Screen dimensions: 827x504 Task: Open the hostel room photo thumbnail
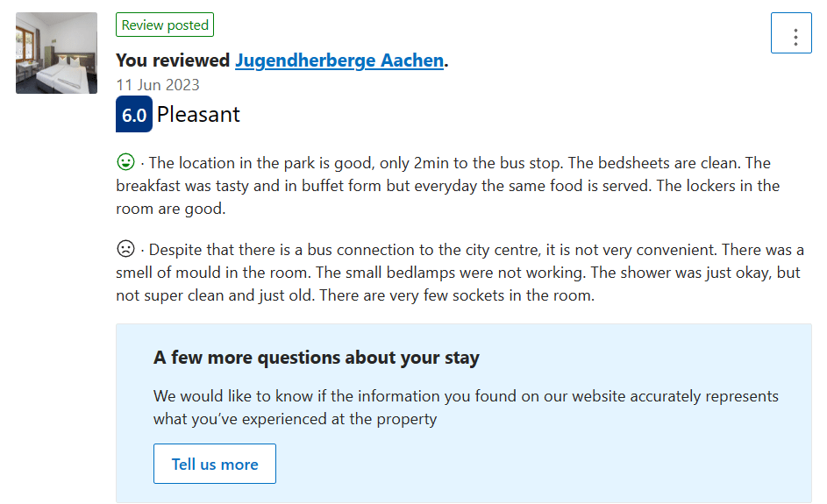tap(56, 53)
